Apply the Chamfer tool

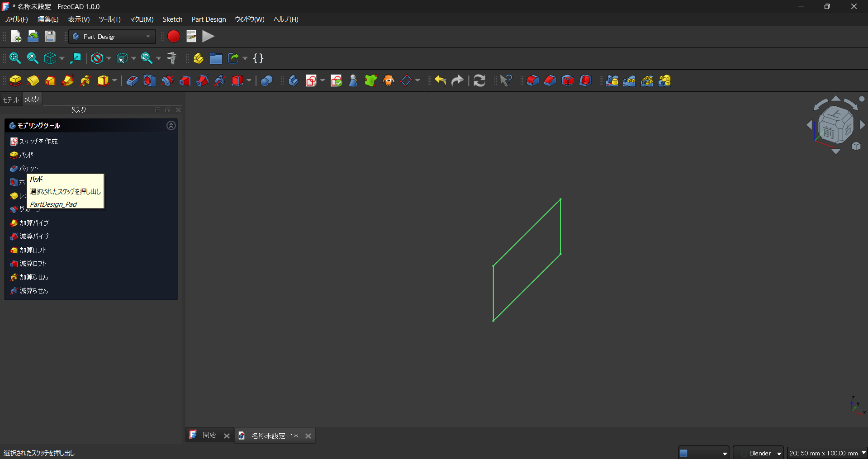[550, 80]
